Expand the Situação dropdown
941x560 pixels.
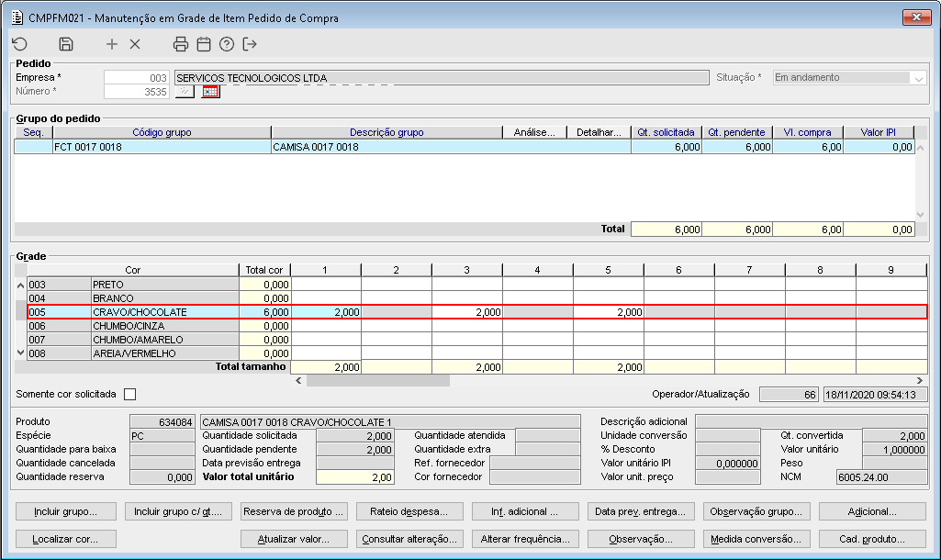[917, 78]
